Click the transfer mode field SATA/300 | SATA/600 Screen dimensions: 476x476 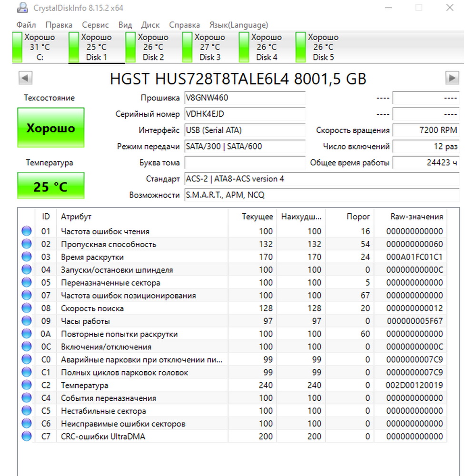pos(245,146)
